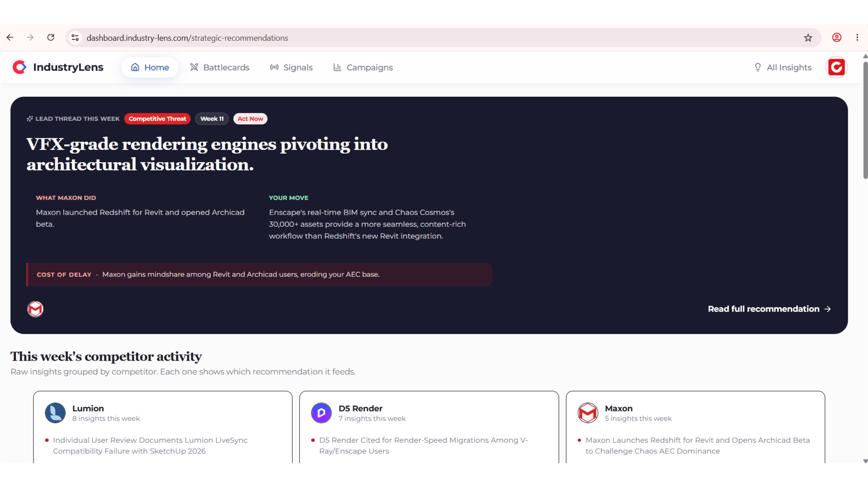The width and height of the screenshot is (868, 488).
Task: Click the D5 Render competitor name
Action: point(360,408)
